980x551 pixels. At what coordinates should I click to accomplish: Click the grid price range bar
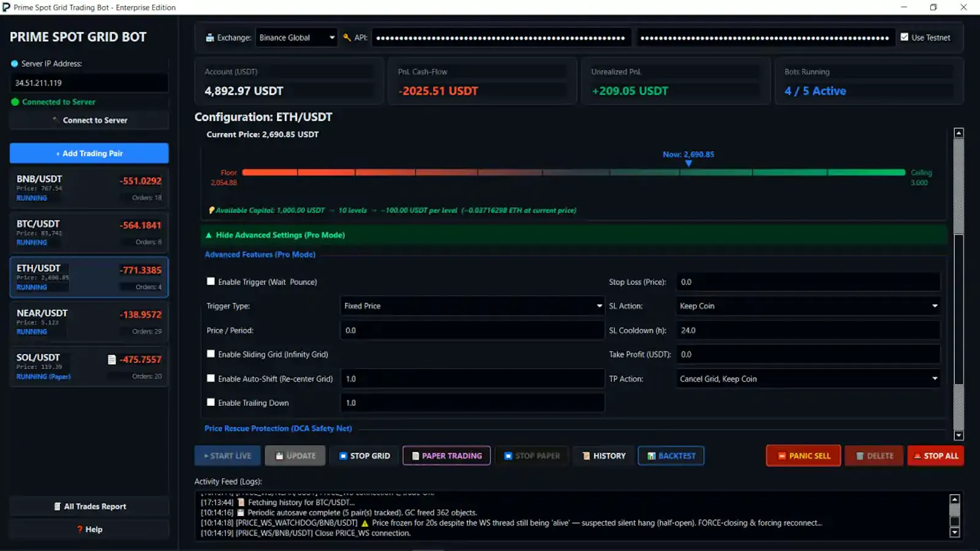coord(573,173)
